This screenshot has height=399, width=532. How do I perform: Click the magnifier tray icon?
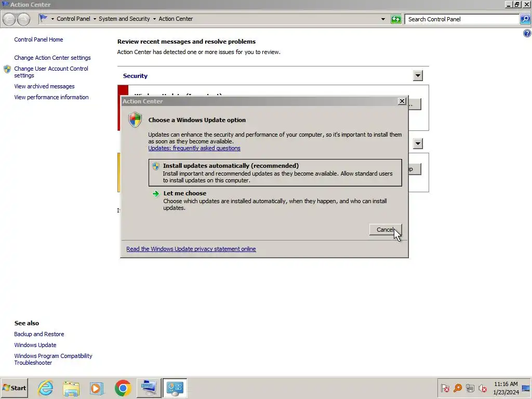(457, 388)
